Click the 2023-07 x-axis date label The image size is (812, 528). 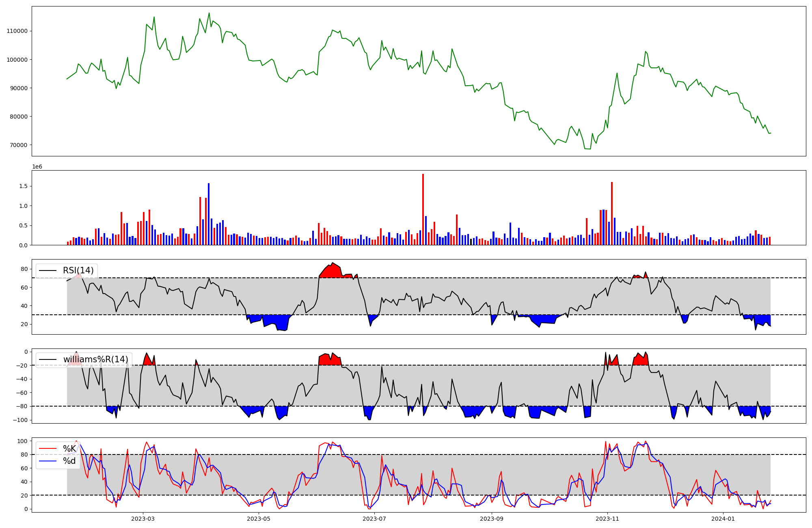[374, 519]
